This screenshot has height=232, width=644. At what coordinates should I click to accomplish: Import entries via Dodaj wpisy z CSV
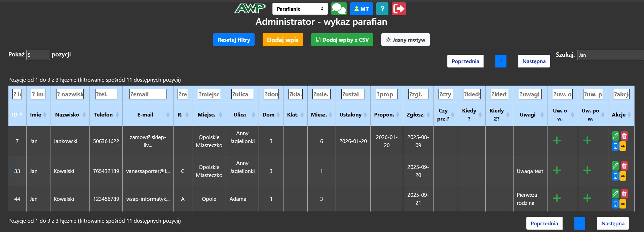[x=342, y=40]
